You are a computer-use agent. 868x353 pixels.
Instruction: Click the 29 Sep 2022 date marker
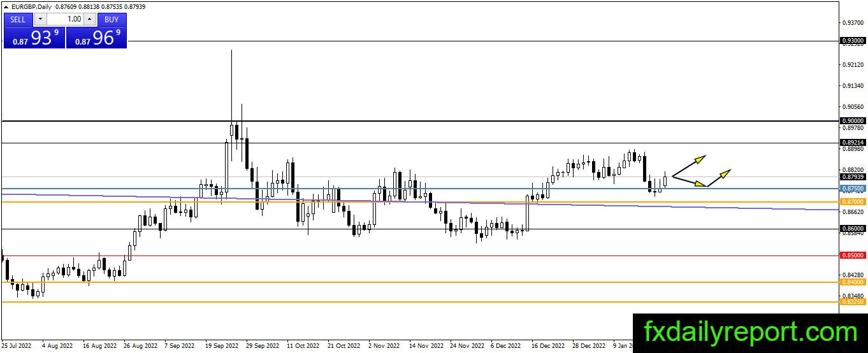tap(262, 346)
